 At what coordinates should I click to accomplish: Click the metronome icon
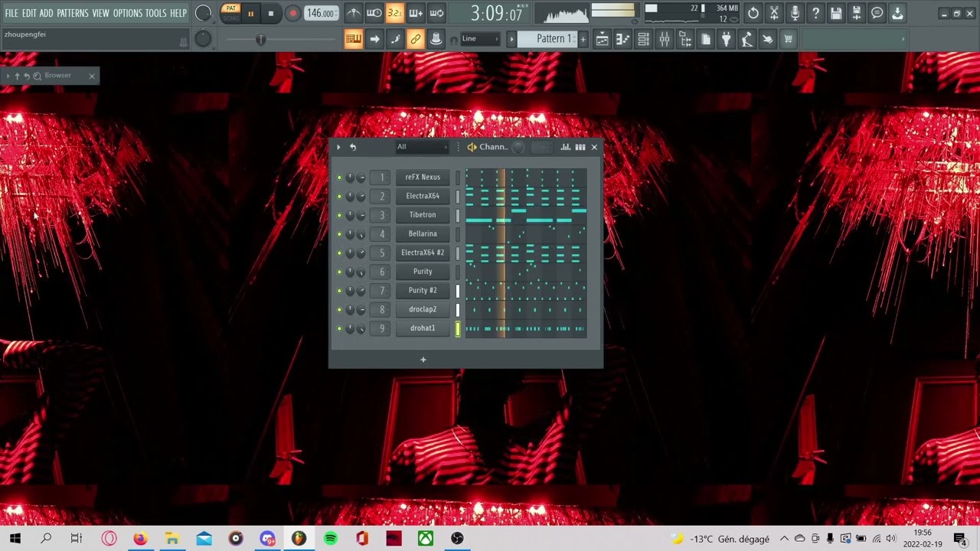tap(353, 13)
